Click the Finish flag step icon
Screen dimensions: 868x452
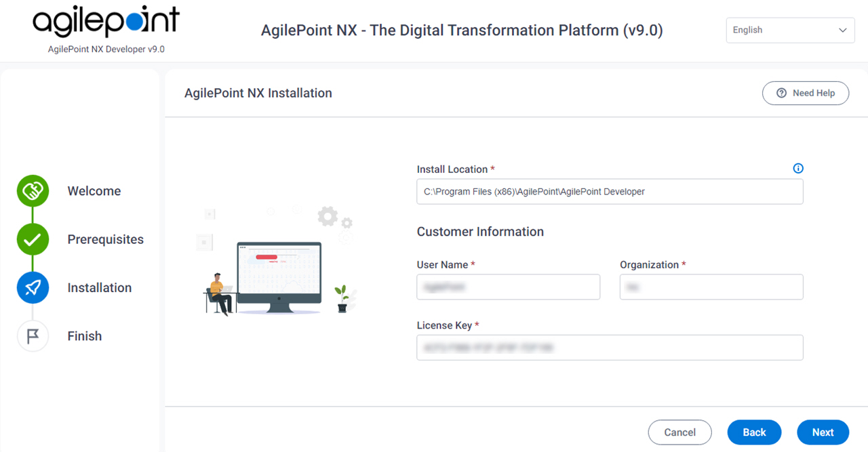click(33, 336)
